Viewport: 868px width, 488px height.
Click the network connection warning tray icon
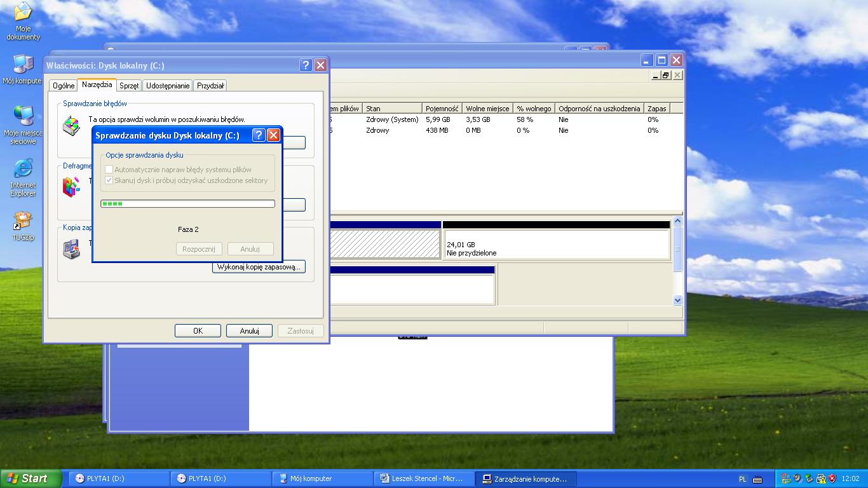[820, 478]
